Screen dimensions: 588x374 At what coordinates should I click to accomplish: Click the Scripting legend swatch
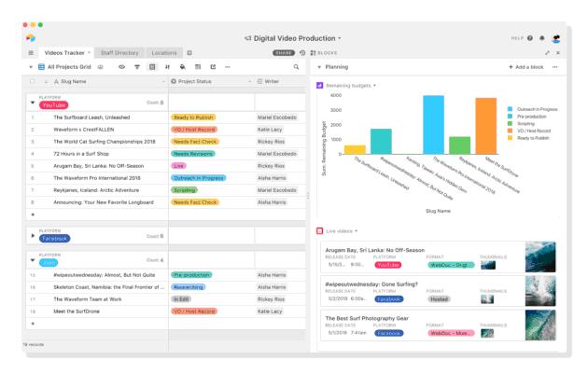tap(510, 123)
